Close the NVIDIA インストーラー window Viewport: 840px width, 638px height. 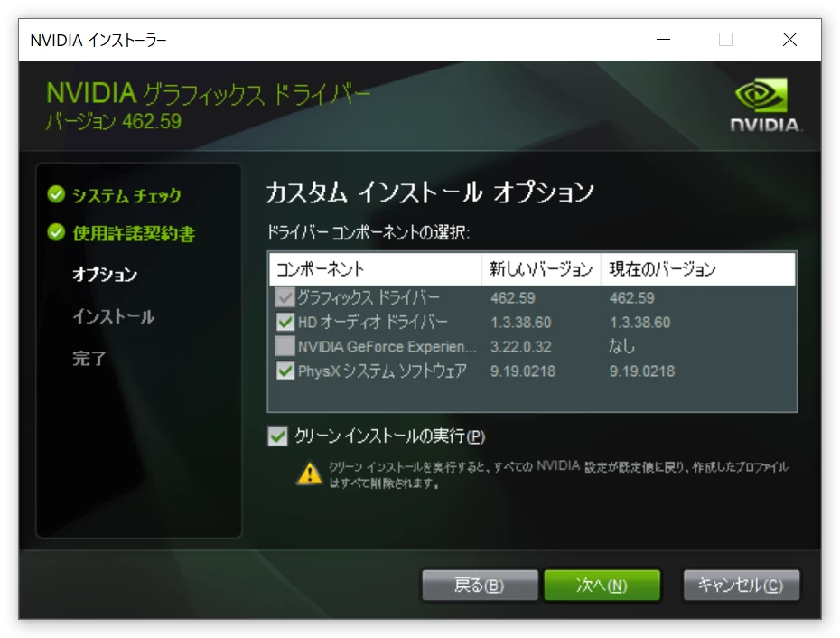coord(789,39)
